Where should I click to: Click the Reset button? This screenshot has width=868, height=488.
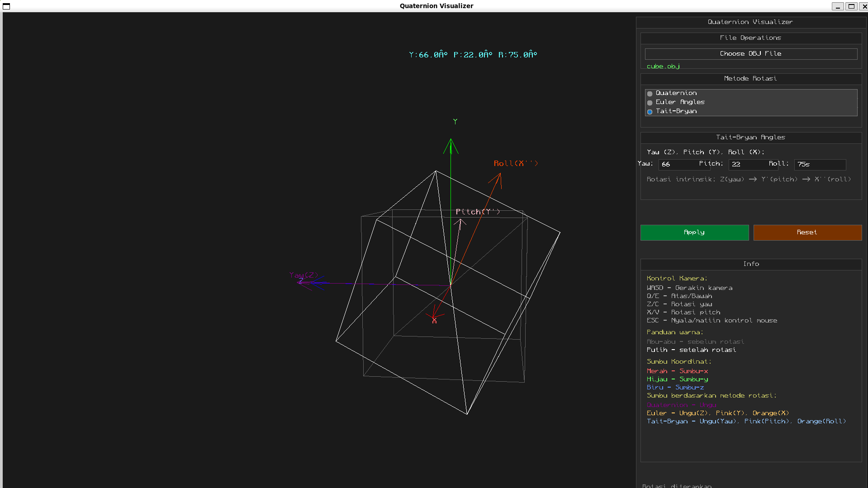click(x=807, y=232)
